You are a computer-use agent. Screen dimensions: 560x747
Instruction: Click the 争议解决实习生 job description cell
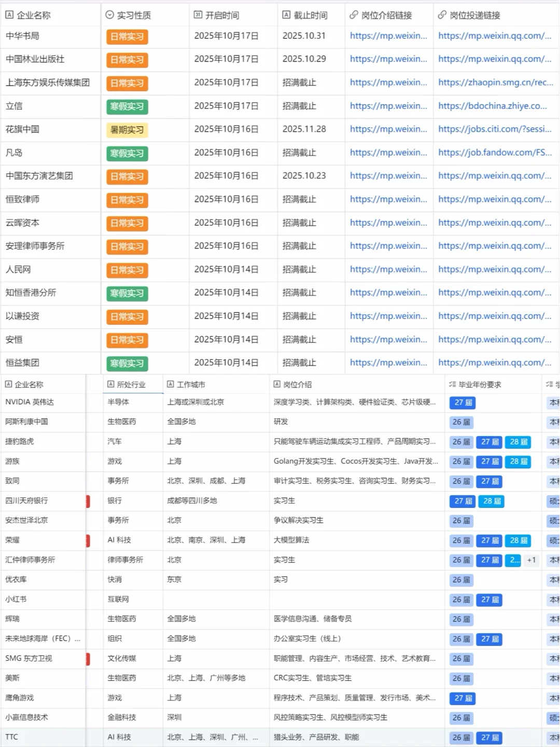pyautogui.click(x=357, y=520)
